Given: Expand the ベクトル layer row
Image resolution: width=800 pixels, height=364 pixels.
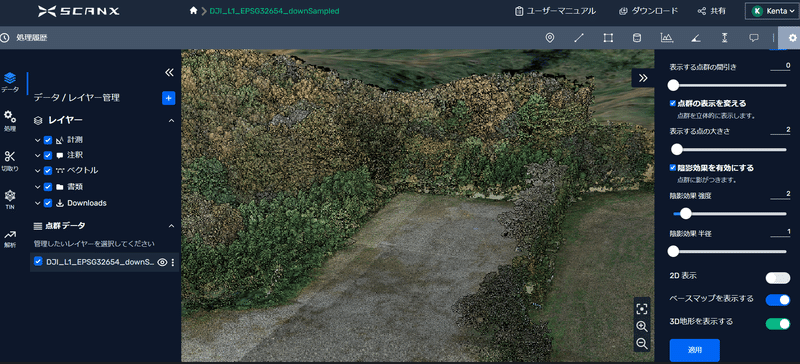Looking at the screenshot, I should point(37,171).
